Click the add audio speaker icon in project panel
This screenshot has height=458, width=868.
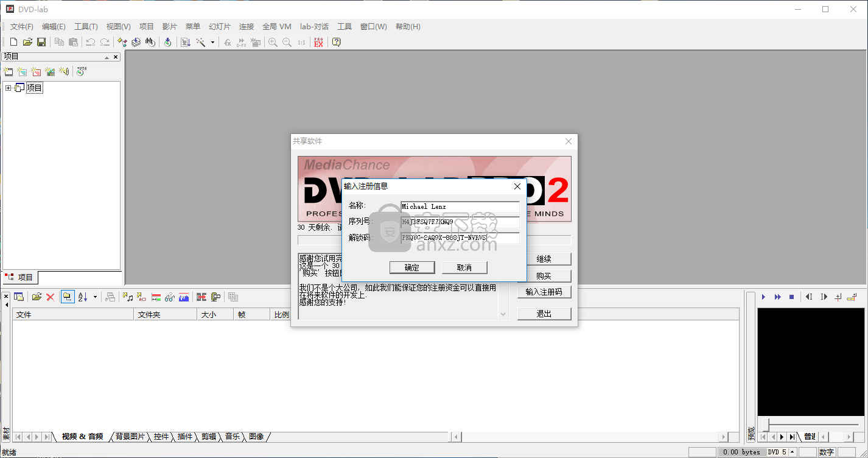64,71
